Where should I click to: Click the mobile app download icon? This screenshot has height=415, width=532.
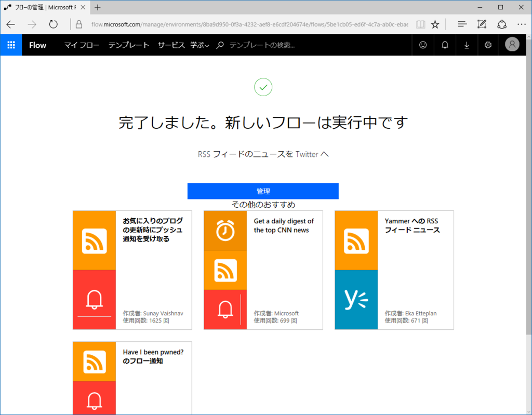[x=466, y=45]
